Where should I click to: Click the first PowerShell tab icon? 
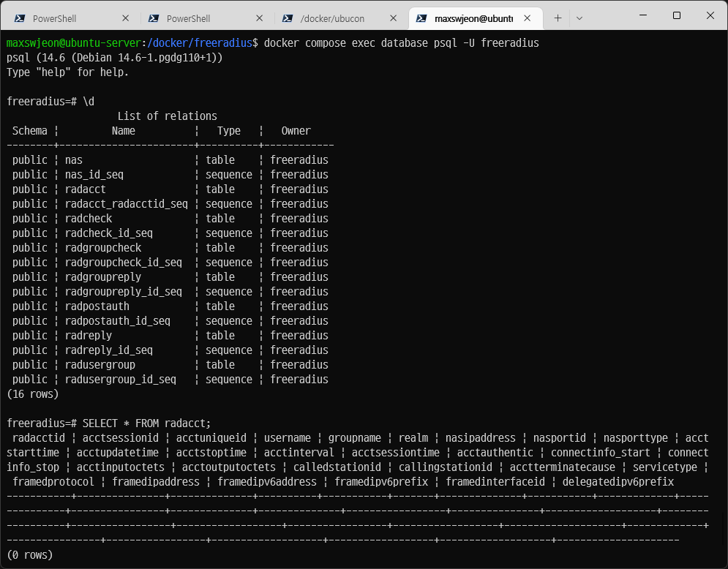coord(20,18)
